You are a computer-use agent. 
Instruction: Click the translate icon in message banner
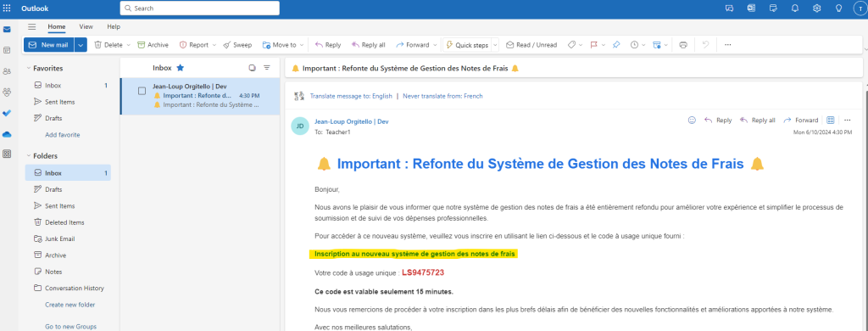pos(299,96)
